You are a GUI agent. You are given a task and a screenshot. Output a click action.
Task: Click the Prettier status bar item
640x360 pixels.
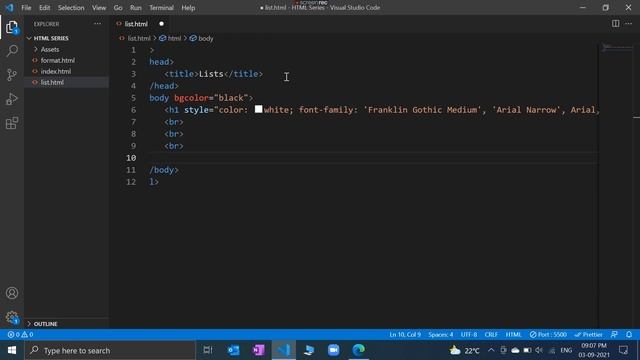[588, 334]
